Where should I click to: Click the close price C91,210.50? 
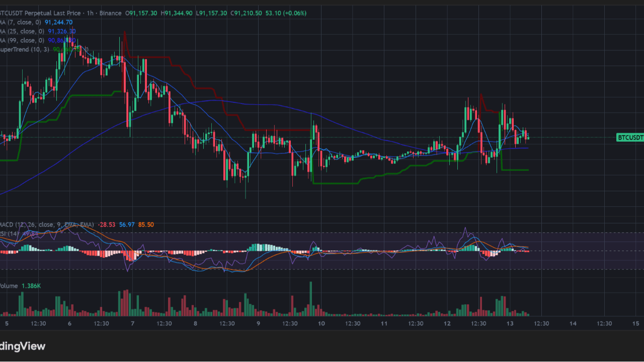click(246, 13)
